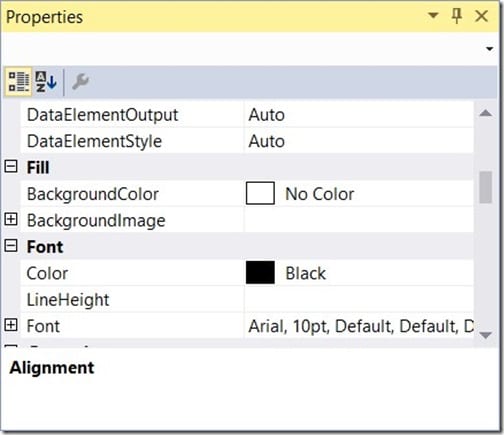
Task: Click the Black color value text
Action: [305, 273]
